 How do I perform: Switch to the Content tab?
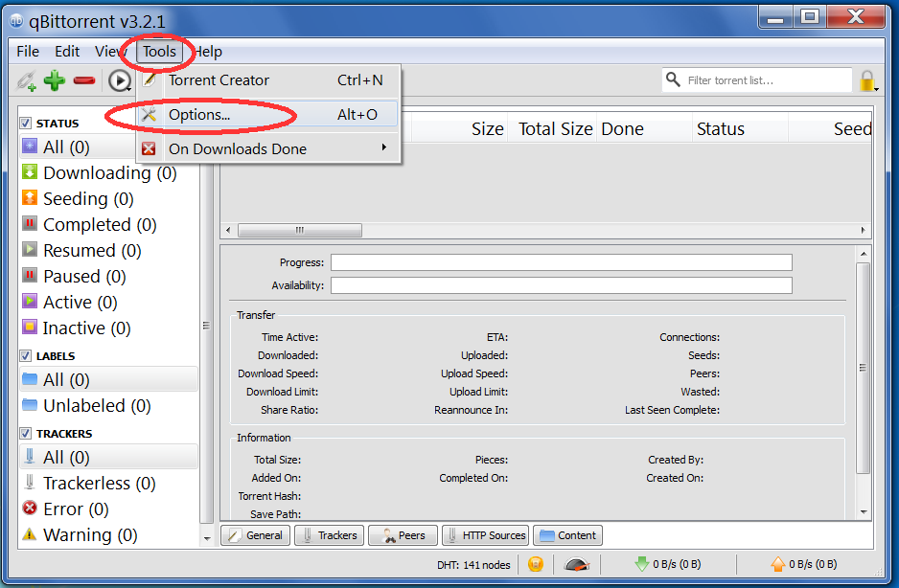coord(567,535)
